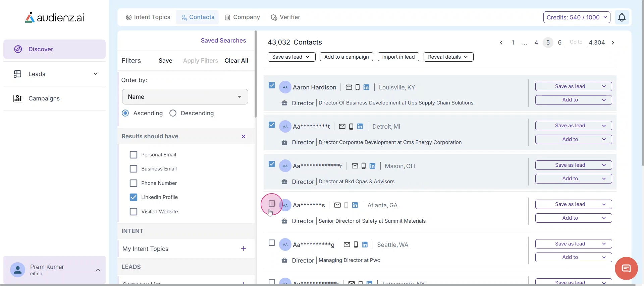Viewport: 644px width, 286px height.
Task: Open LinkedIn icon for Mason, OH contact
Action: tap(372, 166)
